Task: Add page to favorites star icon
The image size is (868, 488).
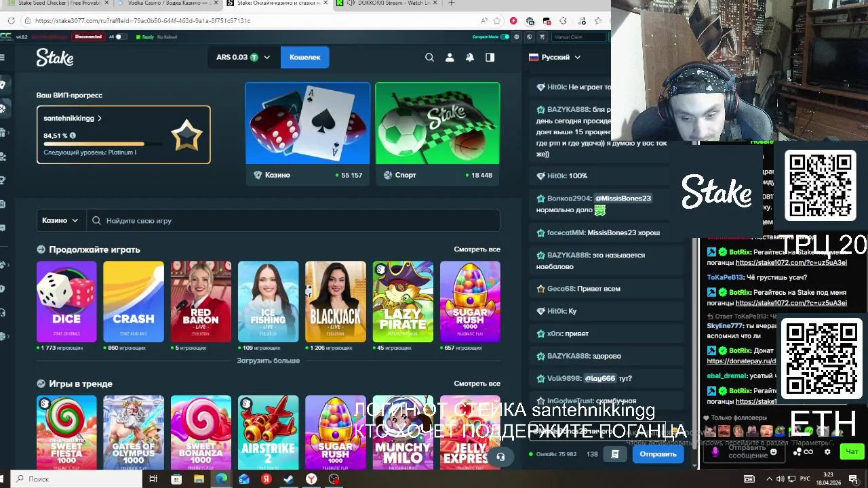Action: point(497,21)
